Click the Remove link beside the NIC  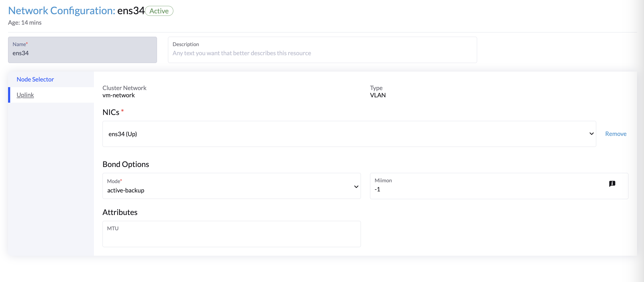pos(616,134)
